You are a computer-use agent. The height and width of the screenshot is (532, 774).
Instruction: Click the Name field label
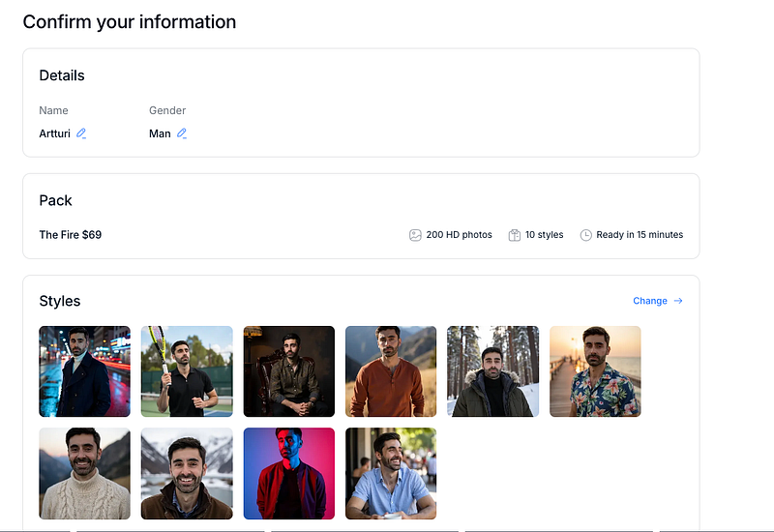pyautogui.click(x=53, y=110)
